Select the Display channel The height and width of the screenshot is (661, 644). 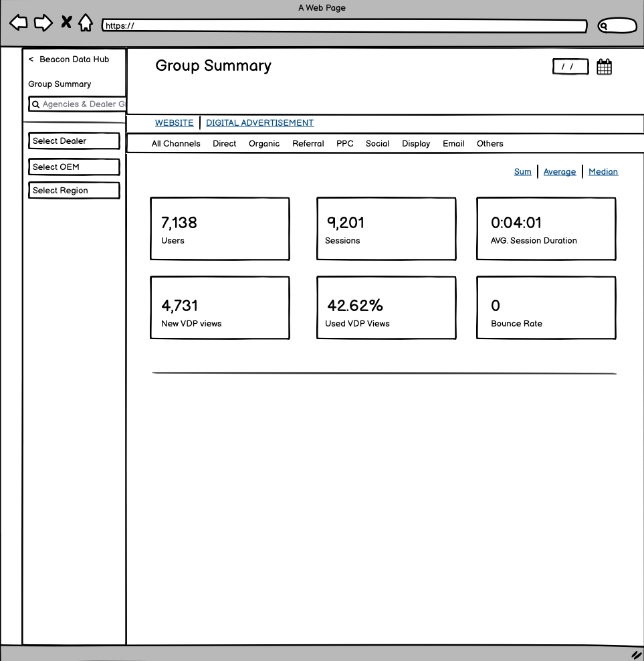(x=416, y=144)
